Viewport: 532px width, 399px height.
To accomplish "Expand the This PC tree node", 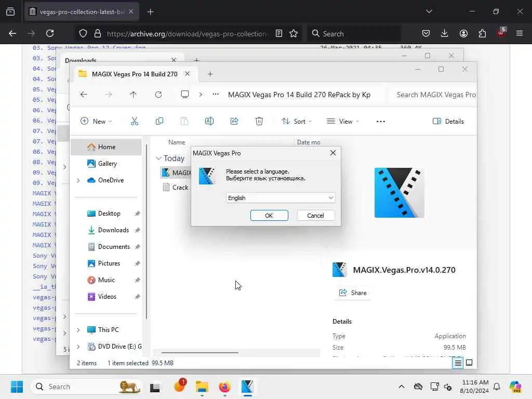I will [78, 330].
